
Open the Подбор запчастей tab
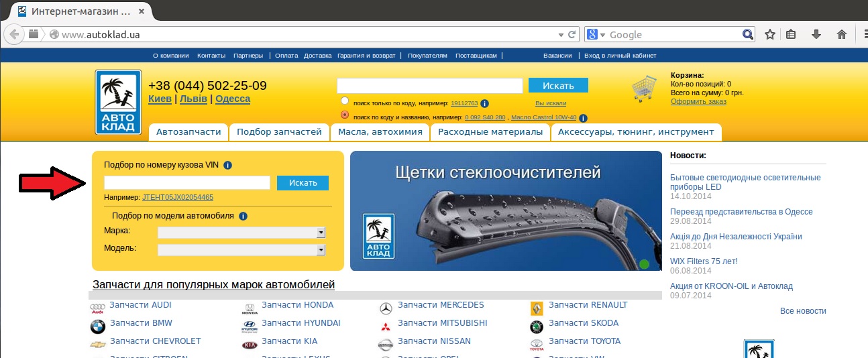[x=280, y=132]
